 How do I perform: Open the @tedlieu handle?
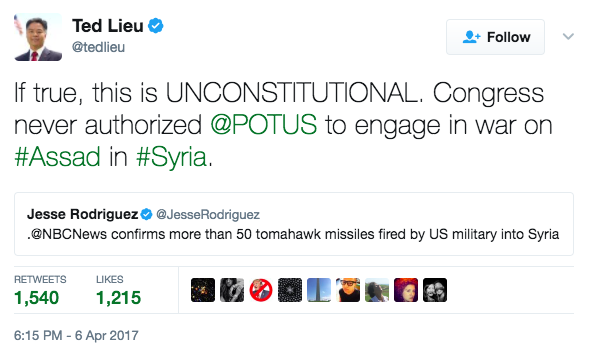tap(99, 47)
